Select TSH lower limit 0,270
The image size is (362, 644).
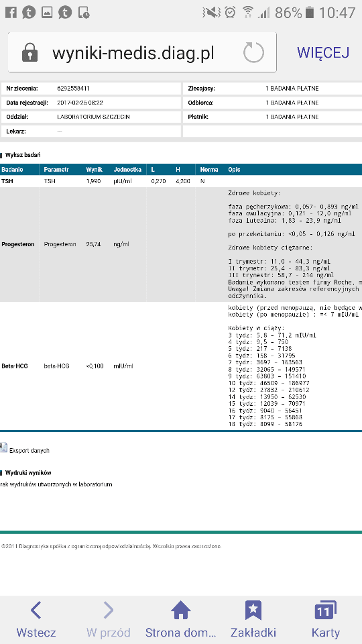pyautogui.click(x=158, y=181)
